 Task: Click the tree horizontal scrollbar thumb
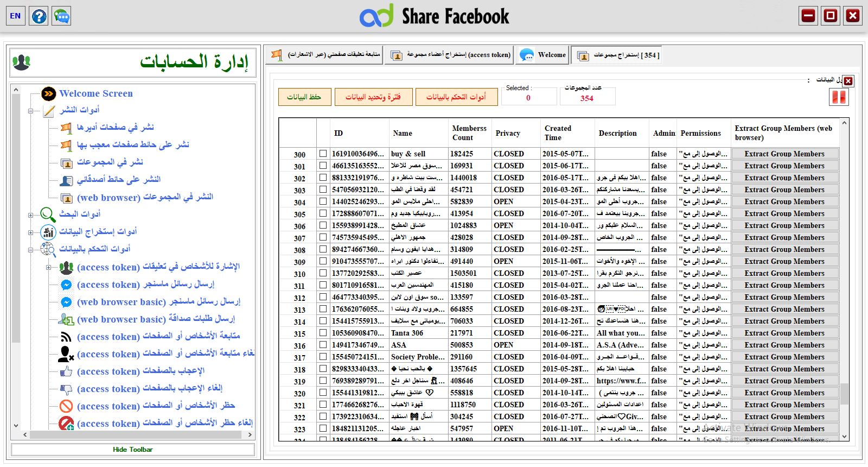136,435
